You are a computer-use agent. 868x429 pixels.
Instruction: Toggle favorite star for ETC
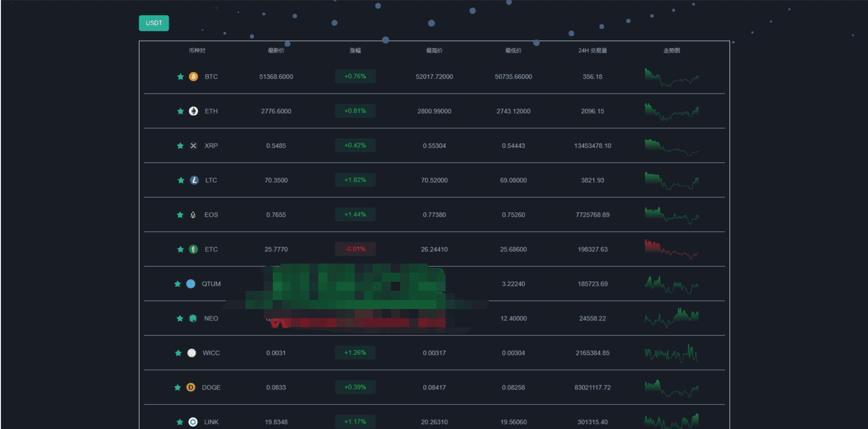[181, 249]
